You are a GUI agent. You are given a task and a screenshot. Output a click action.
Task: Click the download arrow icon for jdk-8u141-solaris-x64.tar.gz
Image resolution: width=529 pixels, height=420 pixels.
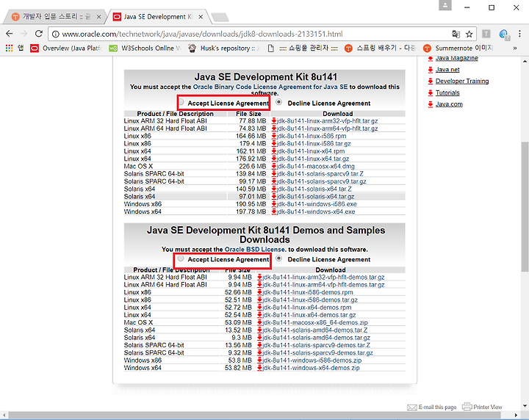[x=274, y=196]
